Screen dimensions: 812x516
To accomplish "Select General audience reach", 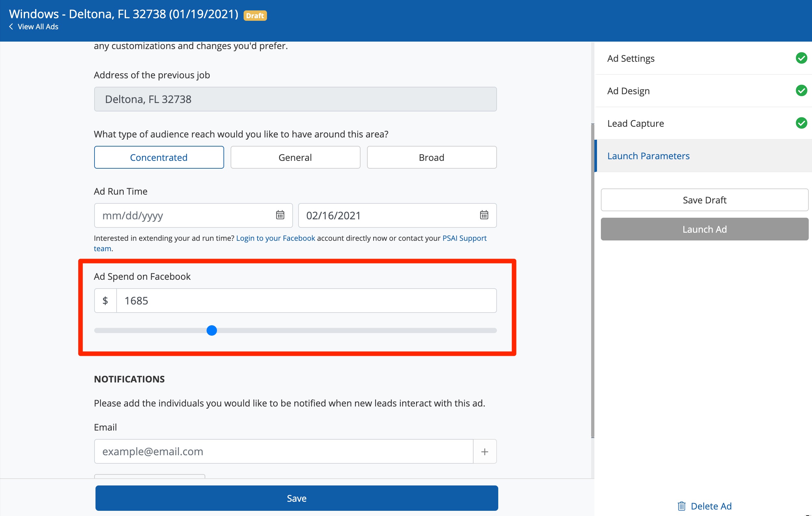I will click(295, 158).
